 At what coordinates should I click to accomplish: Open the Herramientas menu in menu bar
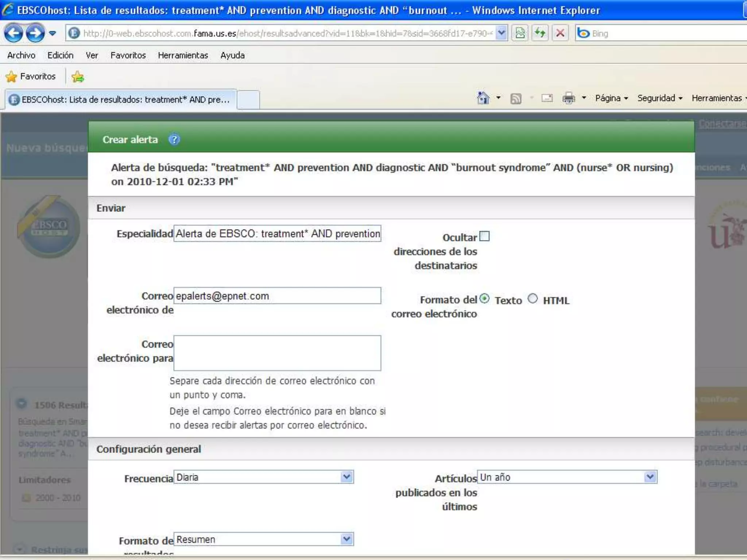tap(183, 55)
